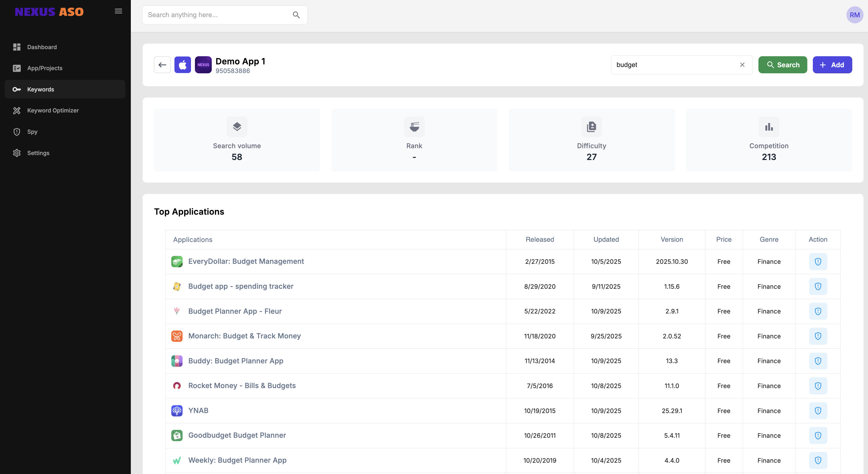Open App/Projects from sidebar
The image size is (868, 474).
(x=44, y=68)
